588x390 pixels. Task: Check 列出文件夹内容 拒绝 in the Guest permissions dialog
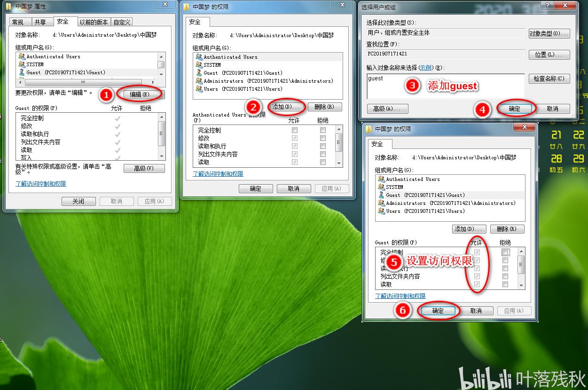(505, 276)
